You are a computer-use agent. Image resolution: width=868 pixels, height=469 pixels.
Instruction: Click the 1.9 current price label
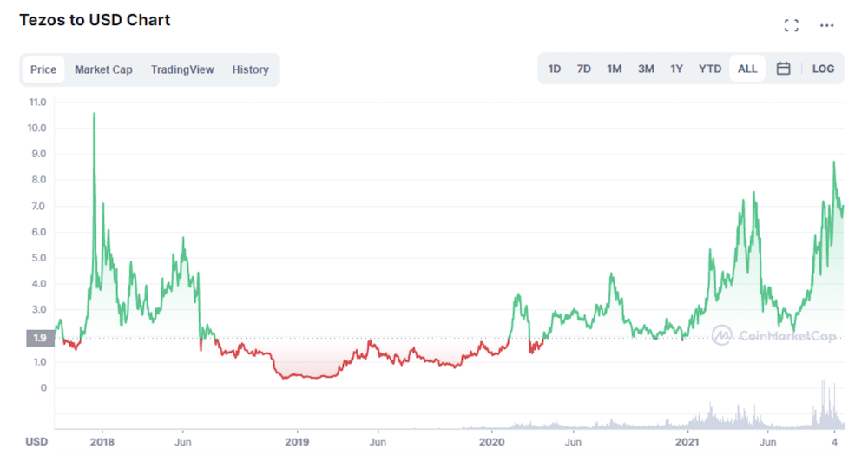(41, 338)
